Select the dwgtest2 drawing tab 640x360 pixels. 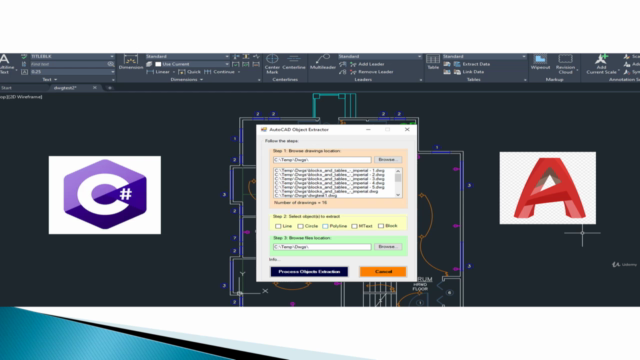65,88
